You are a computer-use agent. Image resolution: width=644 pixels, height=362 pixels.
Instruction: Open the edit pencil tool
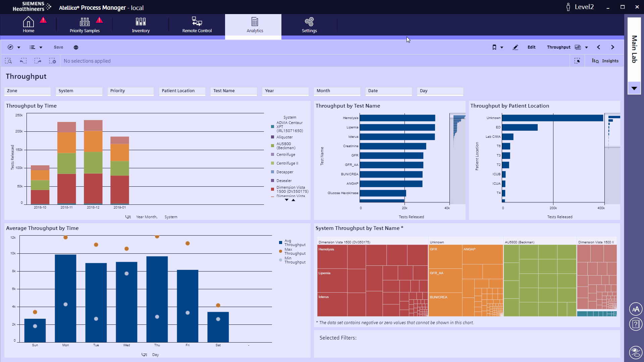(x=516, y=47)
